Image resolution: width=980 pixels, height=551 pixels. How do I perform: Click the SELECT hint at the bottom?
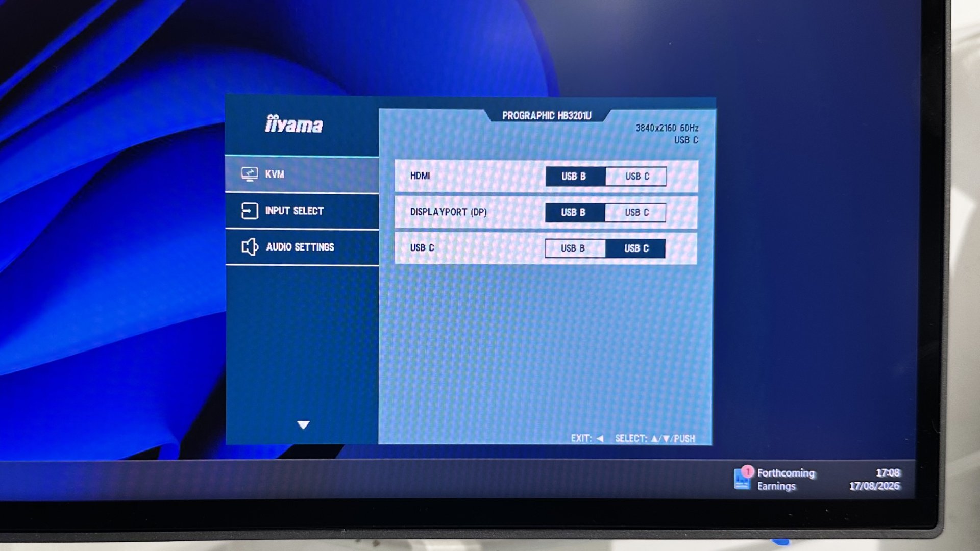[x=655, y=438]
